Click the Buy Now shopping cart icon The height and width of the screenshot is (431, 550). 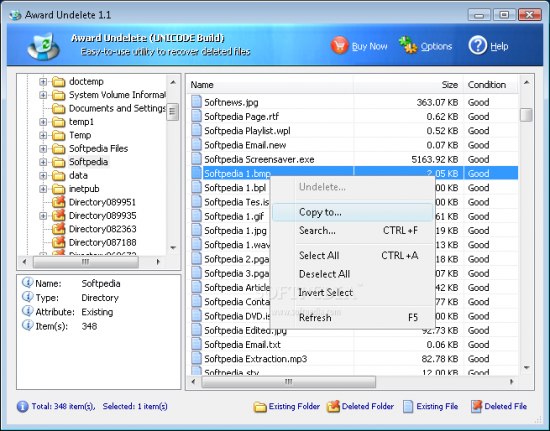[339, 45]
